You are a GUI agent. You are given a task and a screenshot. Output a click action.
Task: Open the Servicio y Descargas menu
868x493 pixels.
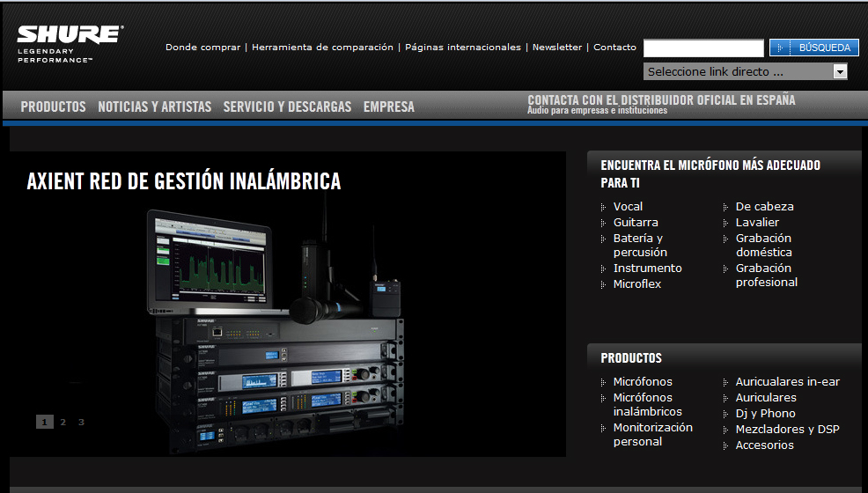coord(287,107)
